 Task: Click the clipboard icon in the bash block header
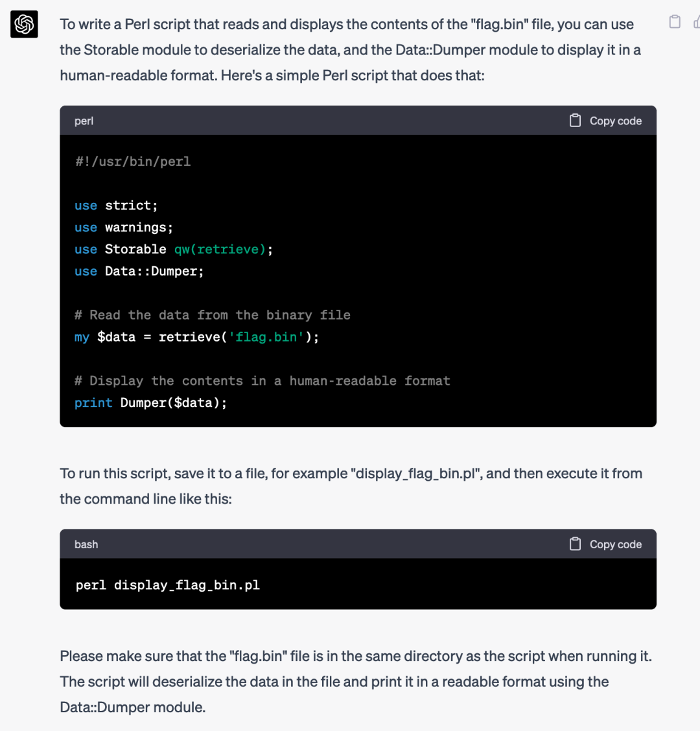575,544
